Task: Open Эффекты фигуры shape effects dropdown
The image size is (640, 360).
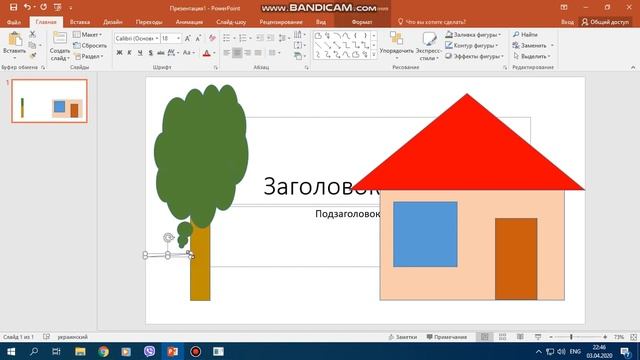Action: click(x=475, y=56)
